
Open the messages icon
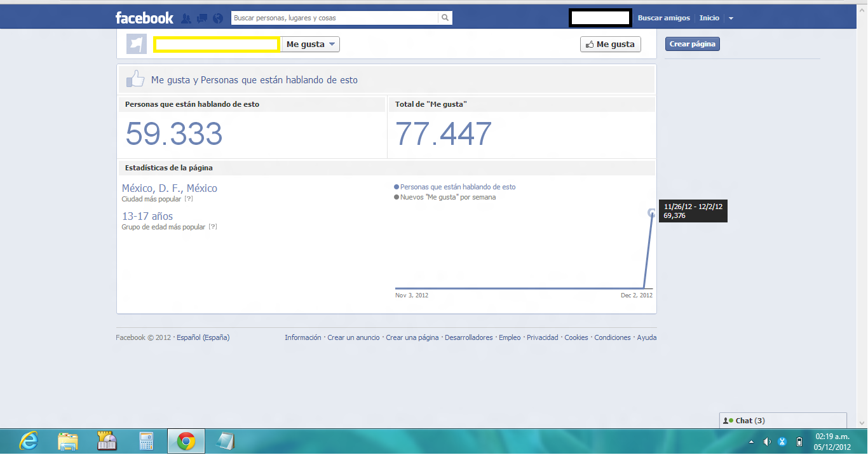[x=202, y=18]
